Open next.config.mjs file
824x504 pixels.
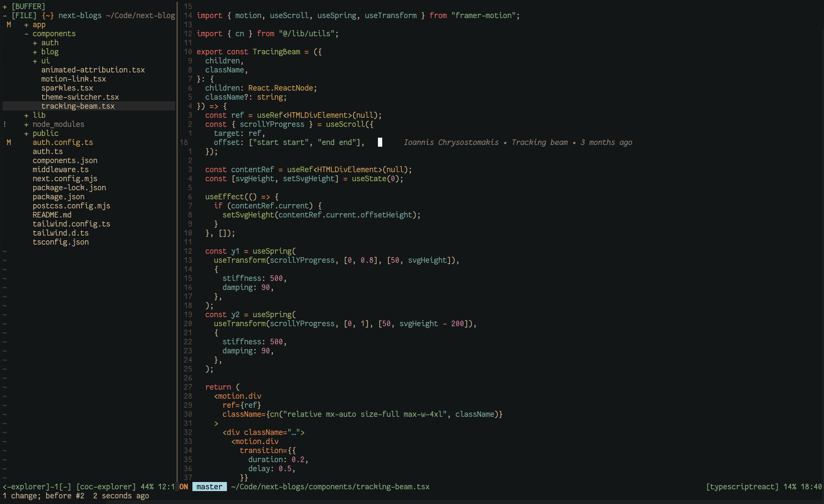click(x=65, y=179)
